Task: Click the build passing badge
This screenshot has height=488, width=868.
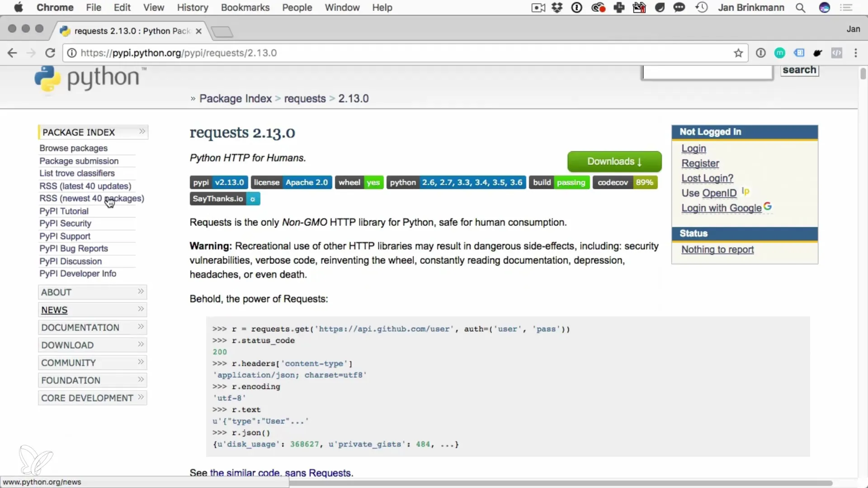Action: [x=559, y=183]
